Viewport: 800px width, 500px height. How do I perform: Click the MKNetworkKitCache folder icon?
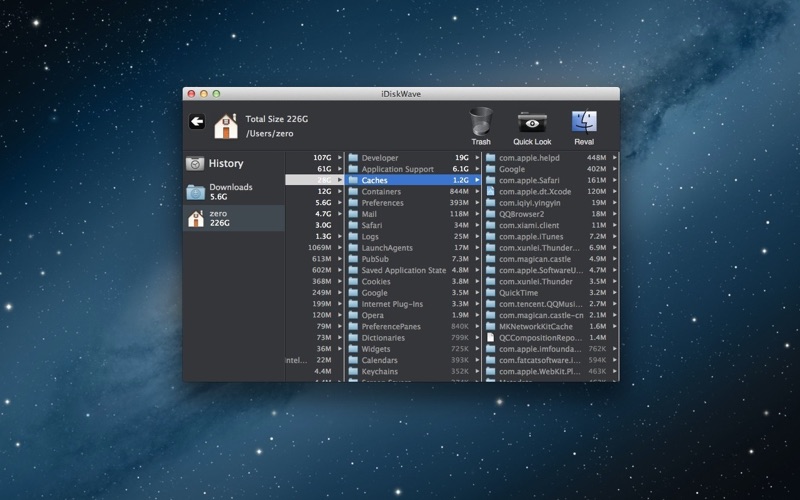490,326
